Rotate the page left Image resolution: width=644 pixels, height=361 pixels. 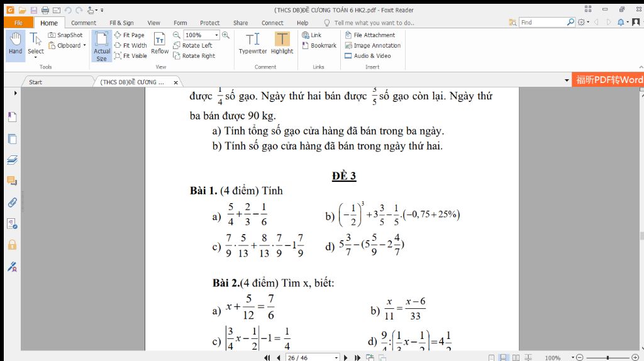click(192, 45)
